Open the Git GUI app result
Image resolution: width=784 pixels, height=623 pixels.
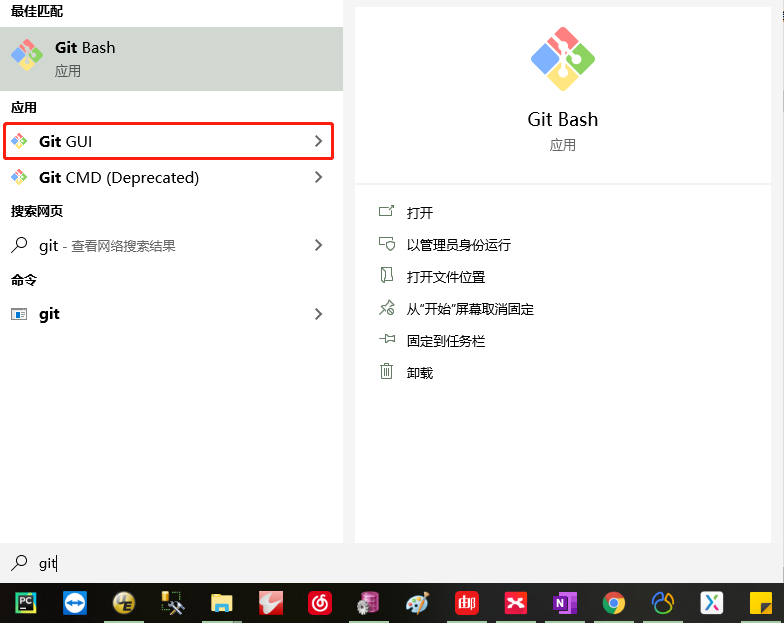pyautogui.click(x=168, y=142)
